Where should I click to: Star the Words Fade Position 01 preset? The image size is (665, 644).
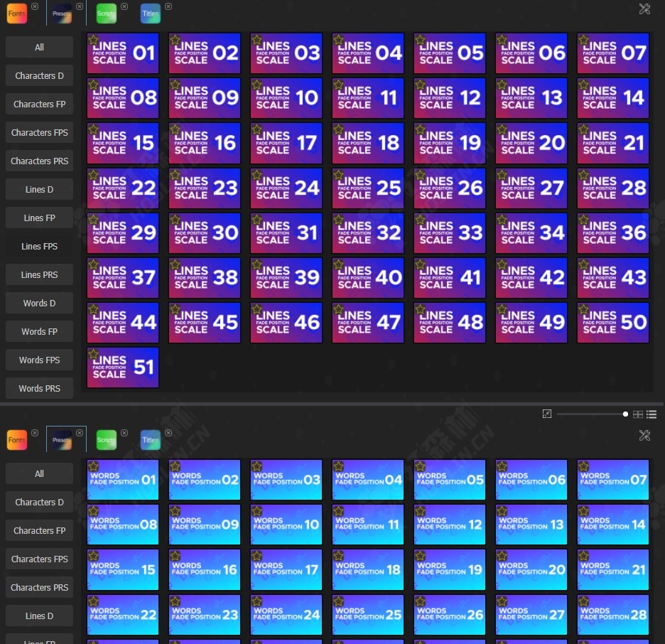click(93, 466)
